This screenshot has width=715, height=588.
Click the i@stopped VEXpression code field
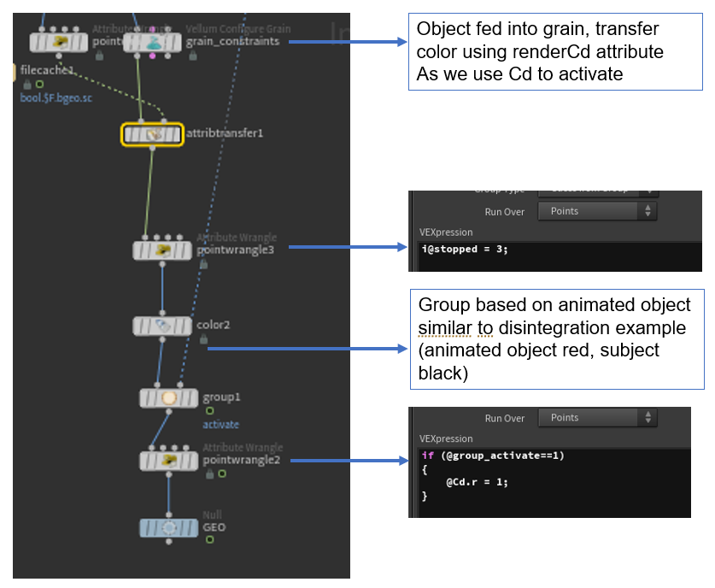pos(560,255)
